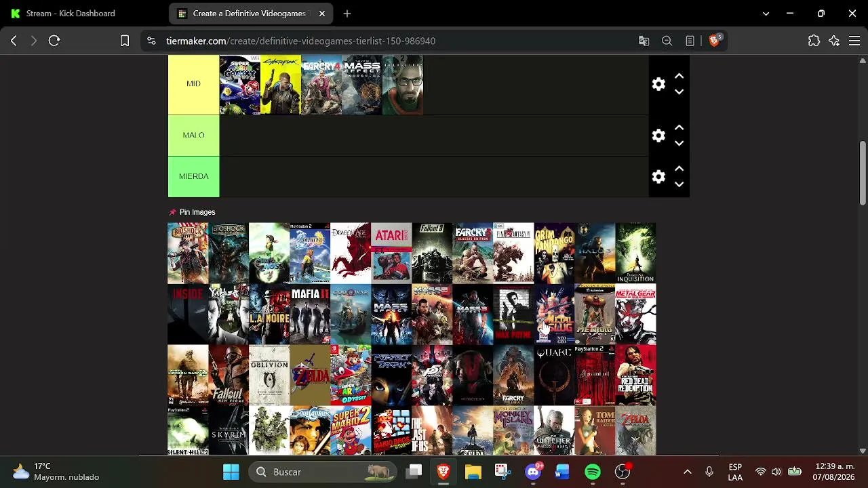The height and width of the screenshot is (488, 868).
Task: Open the Windows Start menu
Action: [231, 472]
